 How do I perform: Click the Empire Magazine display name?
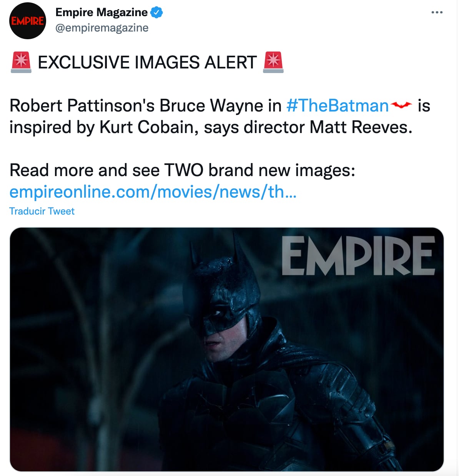coord(101,12)
